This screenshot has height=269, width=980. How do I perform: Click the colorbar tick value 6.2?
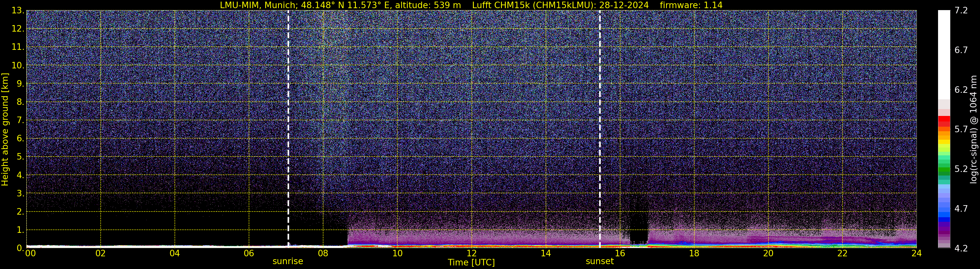[x=961, y=90]
